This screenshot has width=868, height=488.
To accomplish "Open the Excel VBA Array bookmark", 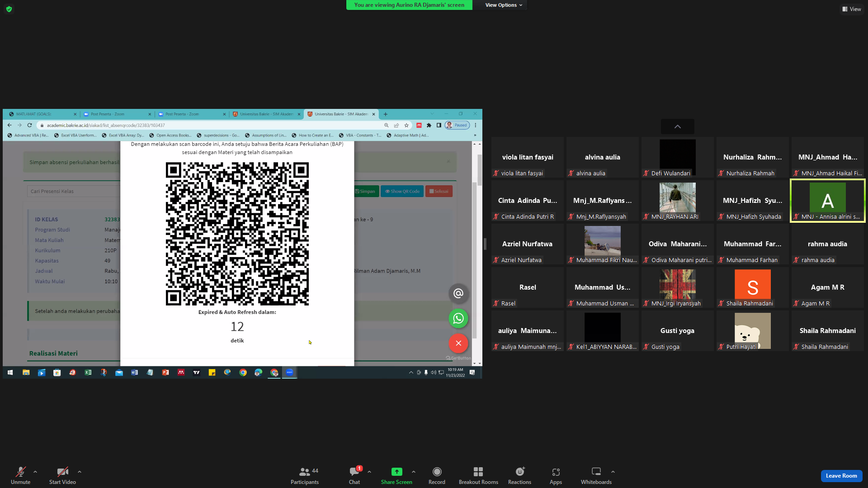I will coord(123,135).
